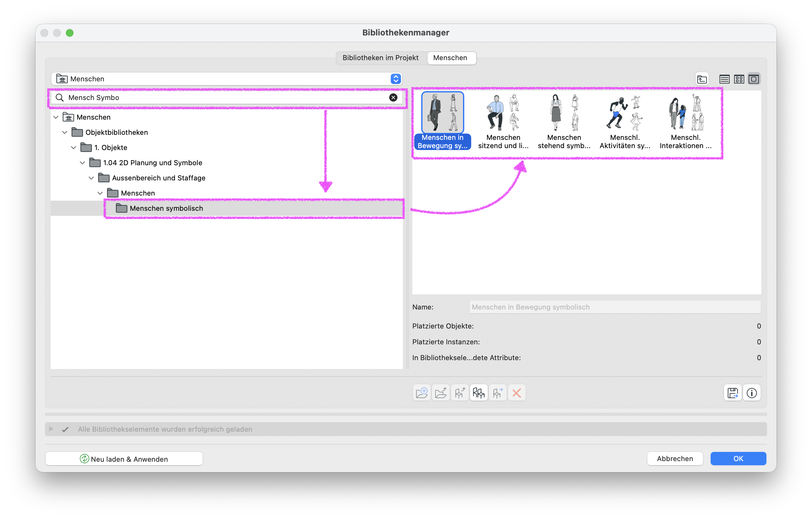The width and height of the screenshot is (812, 519).
Task: Switch to Bibliotheken im Projekt tab
Action: [x=380, y=58]
